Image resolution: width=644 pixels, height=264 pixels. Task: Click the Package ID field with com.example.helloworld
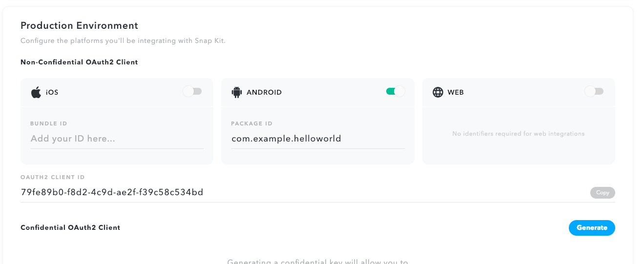tap(318, 139)
